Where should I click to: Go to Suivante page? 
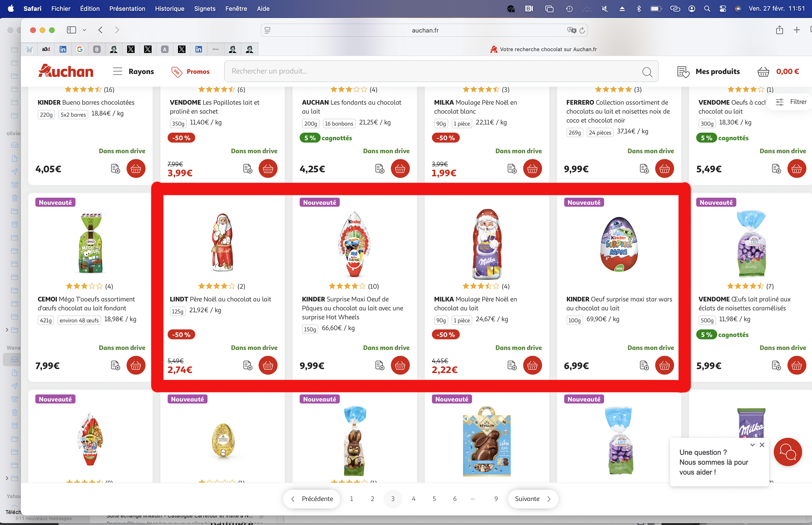[x=533, y=499]
